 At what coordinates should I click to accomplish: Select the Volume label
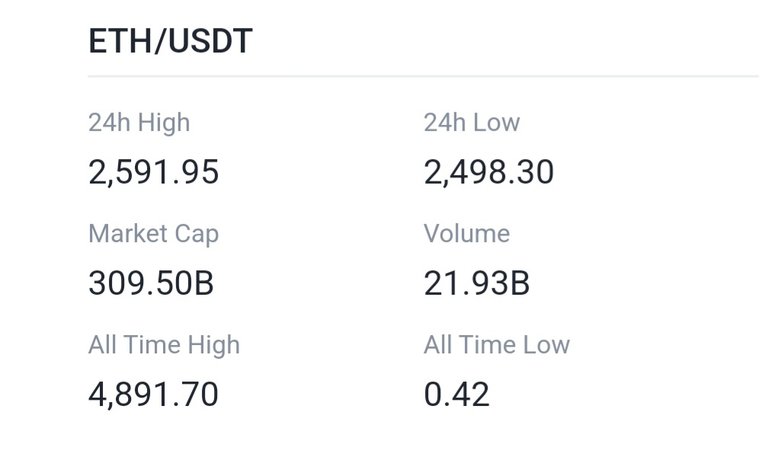point(466,233)
